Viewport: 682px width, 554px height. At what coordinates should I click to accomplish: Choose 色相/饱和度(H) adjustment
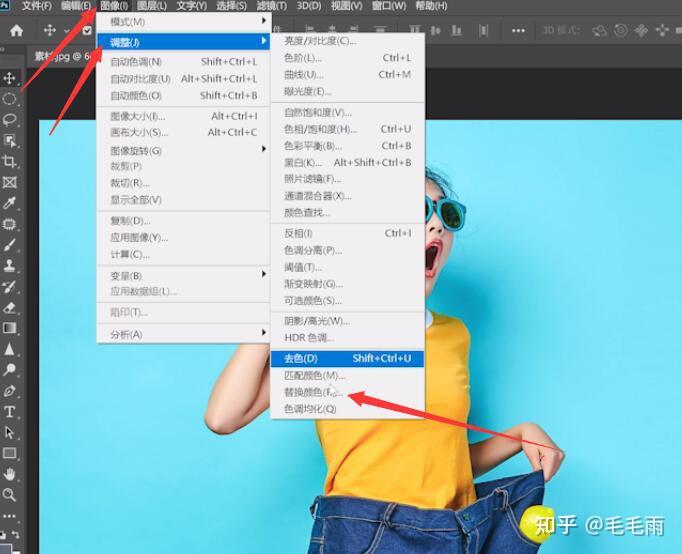(348, 129)
